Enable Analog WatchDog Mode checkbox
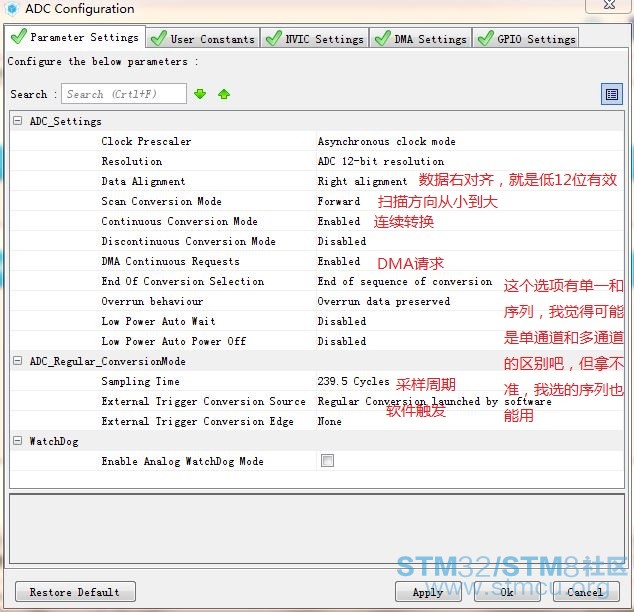The image size is (634, 612). coord(327,460)
